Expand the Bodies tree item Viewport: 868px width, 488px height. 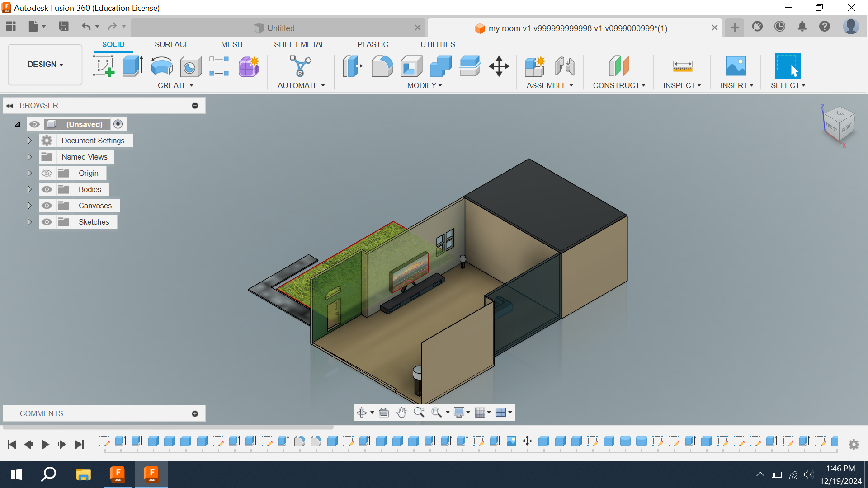coord(29,189)
